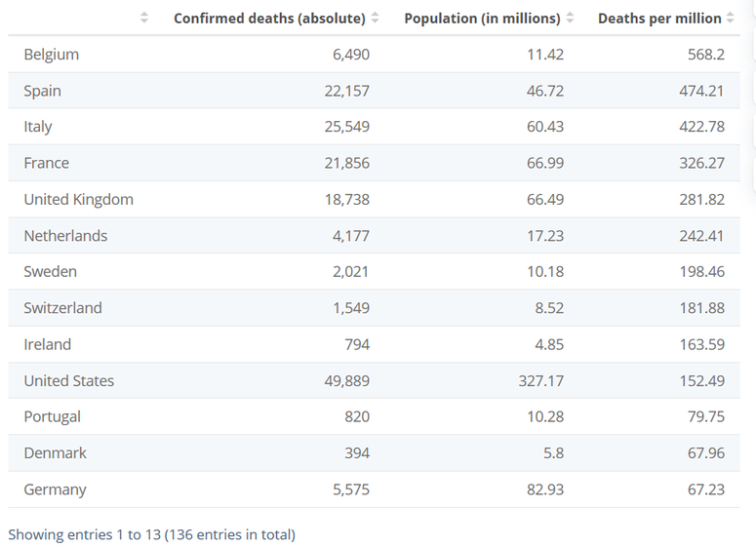Image resolution: width=756 pixels, height=547 pixels.
Task: Click the 'Showing entries 1 to 13' text
Action: click(151, 534)
